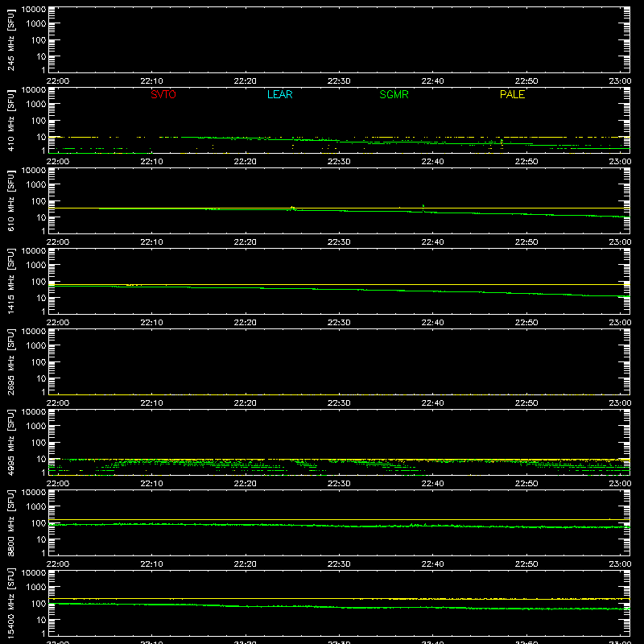
Task: Select the 15400 MHz [SFU] axis title
Action: [10, 603]
